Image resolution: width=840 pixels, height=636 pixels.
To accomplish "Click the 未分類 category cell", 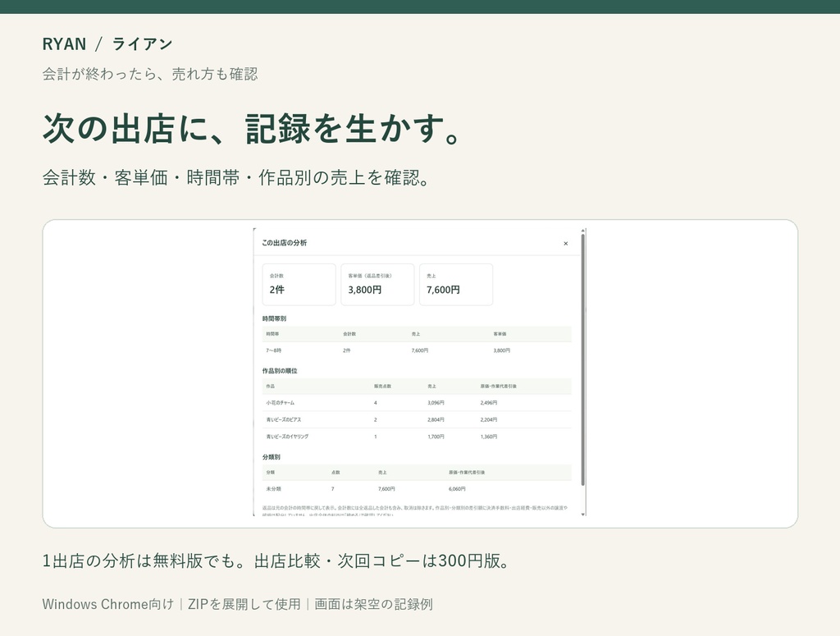I will 273,489.
